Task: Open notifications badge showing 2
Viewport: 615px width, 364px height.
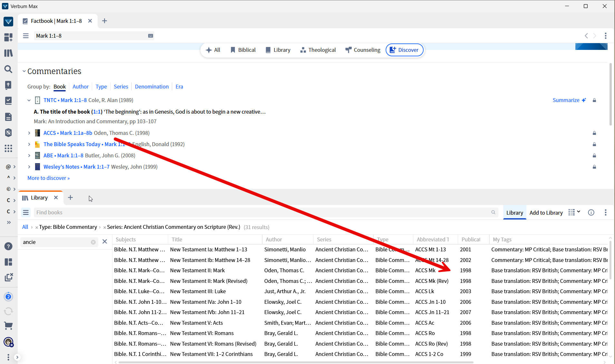Action: [8, 297]
